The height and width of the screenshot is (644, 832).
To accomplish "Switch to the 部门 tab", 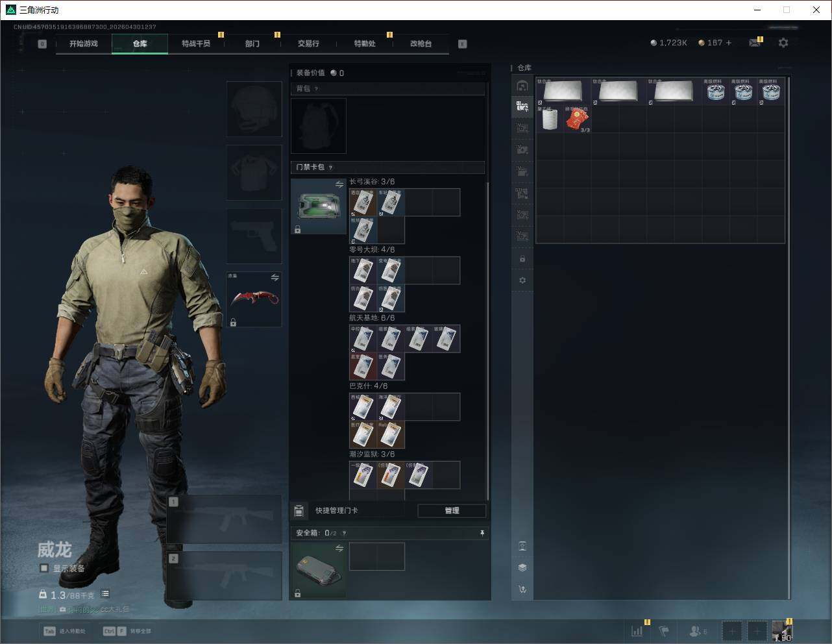I will click(252, 43).
